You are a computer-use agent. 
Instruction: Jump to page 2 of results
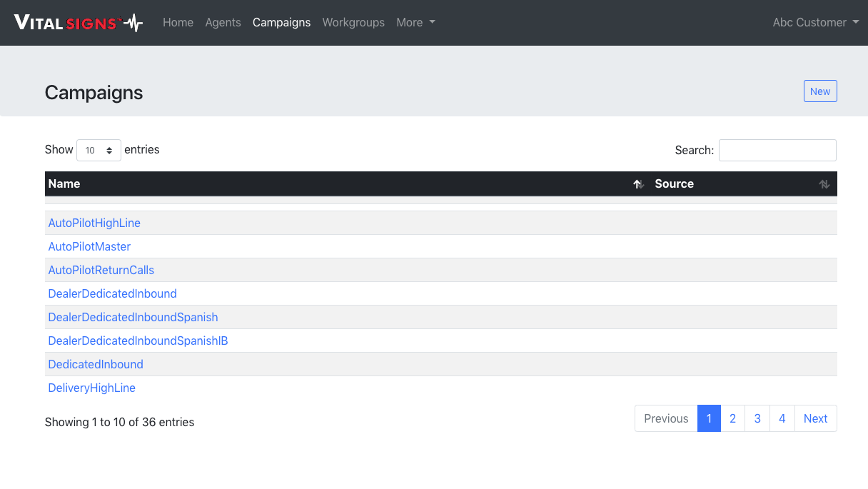click(x=732, y=419)
